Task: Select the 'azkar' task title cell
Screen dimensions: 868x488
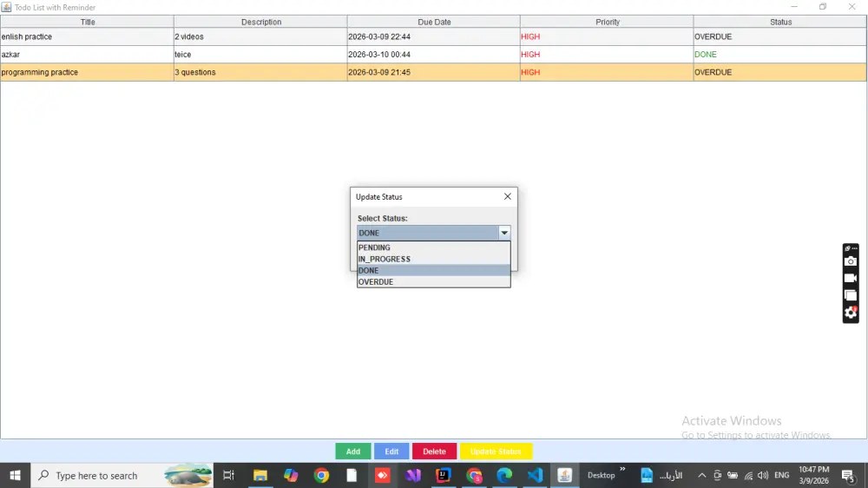Action: coord(88,55)
